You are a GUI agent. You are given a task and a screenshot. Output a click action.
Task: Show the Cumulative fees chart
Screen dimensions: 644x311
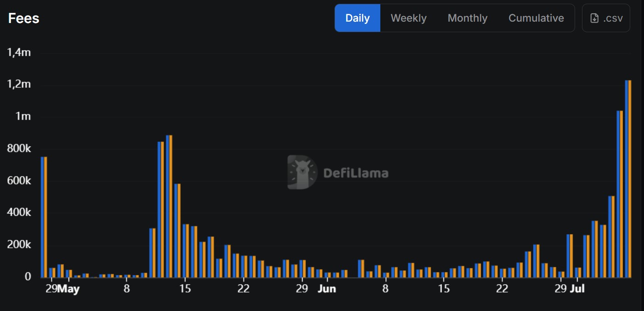coord(536,18)
